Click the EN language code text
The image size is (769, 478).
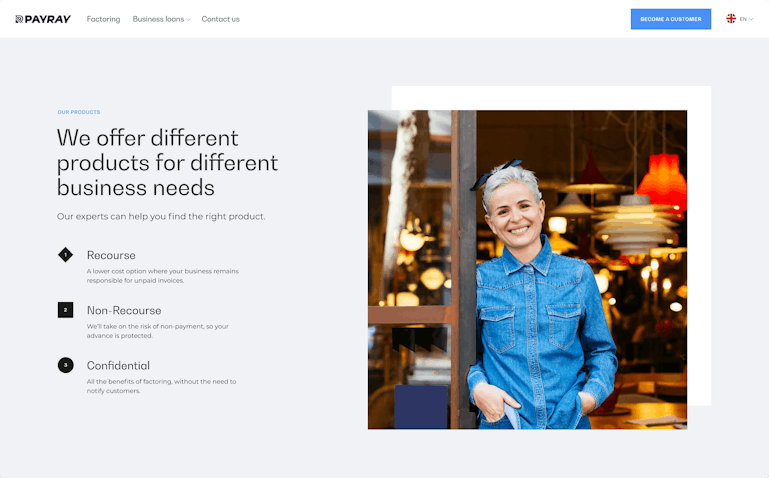click(743, 19)
